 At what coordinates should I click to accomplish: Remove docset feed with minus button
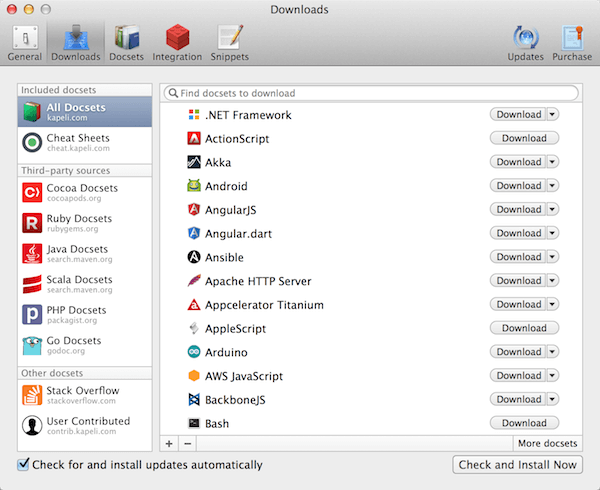[188, 444]
